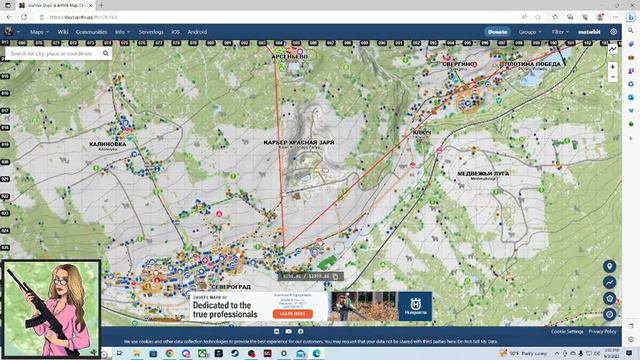Open the Wiki page

[x=63, y=32]
